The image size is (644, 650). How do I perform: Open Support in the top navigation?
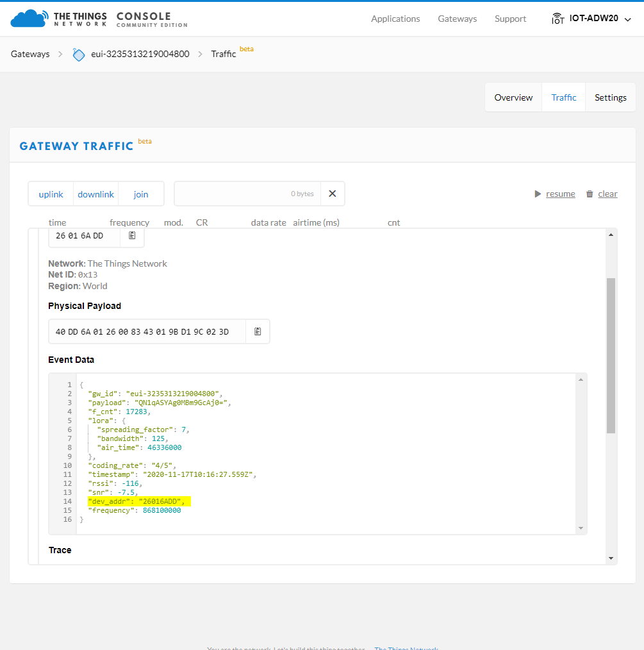click(510, 19)
